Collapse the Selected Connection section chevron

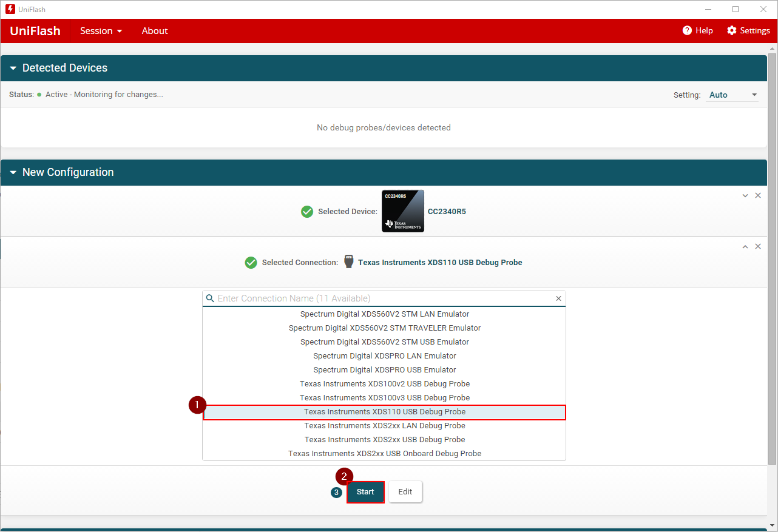tap(745, 247)
